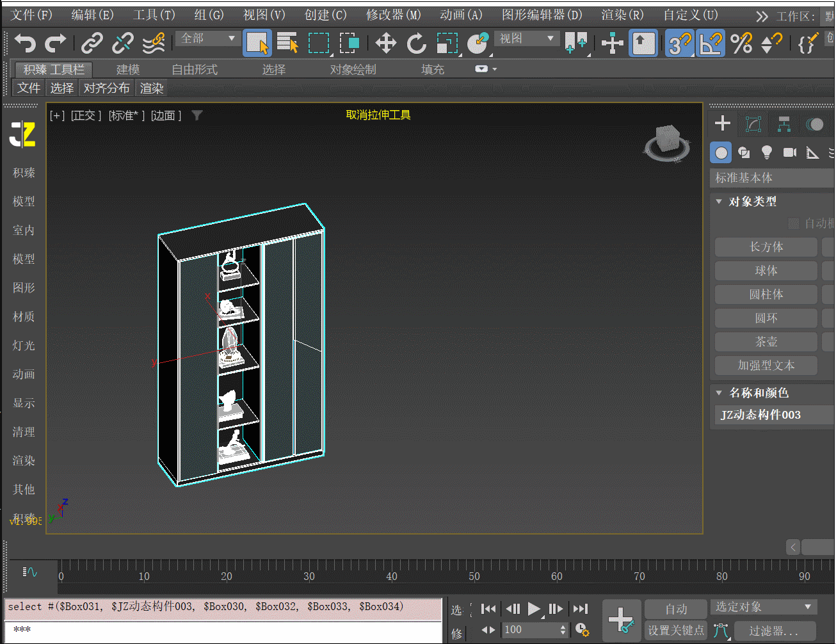Select the Helpers category icon
The image size is (836, 644).
tap(812, 152)
